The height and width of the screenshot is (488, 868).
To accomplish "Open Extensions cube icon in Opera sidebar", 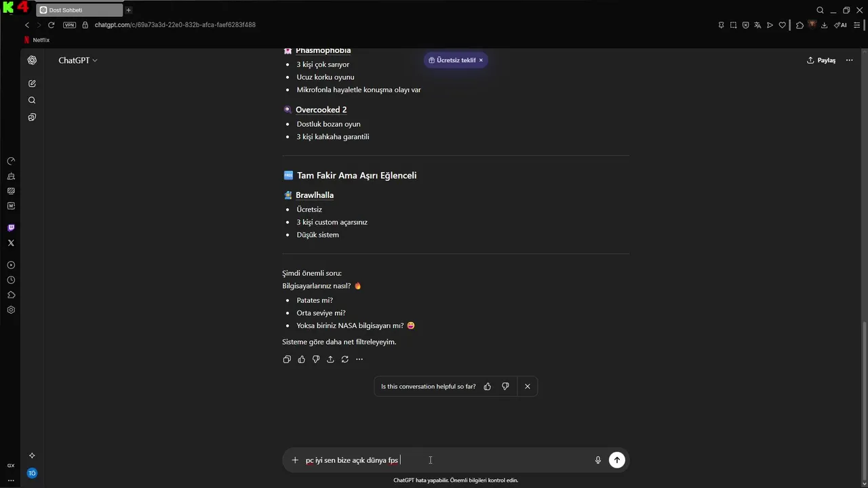I will point(11,295).
